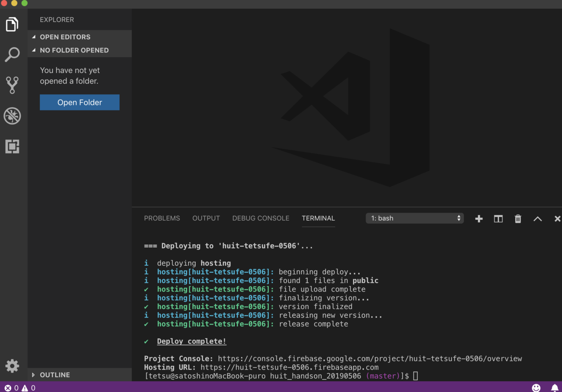This screenshot has height=392, width=562.
Task: Click the 'version finalized' terminal line
Action: point(248,307)
